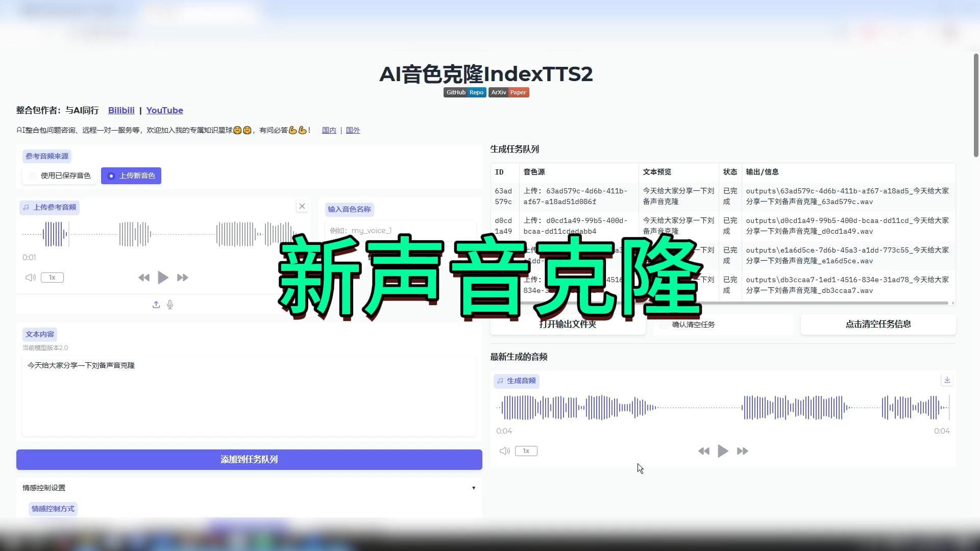Viewport: 980px width, 551px height.
Task: Play the generated audio
Action: 723,451
